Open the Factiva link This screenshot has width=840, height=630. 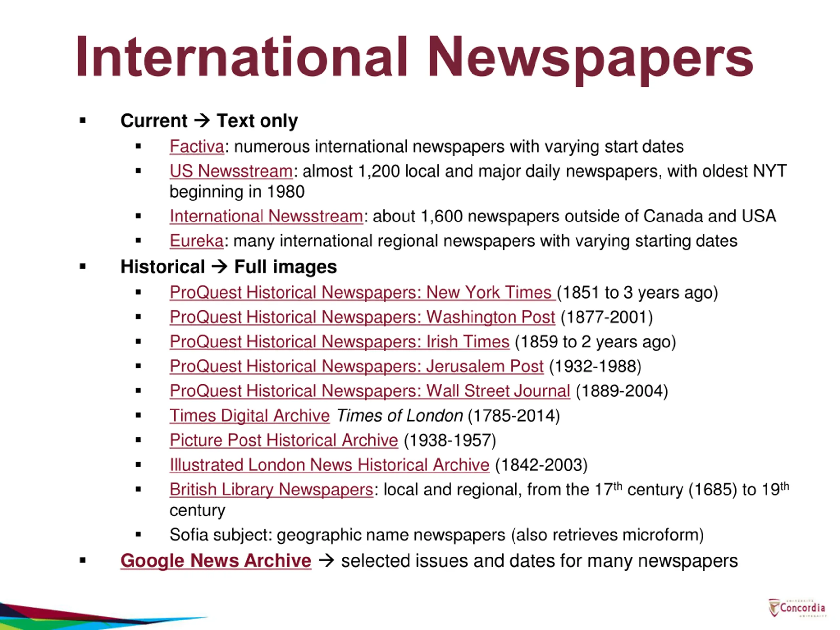pyautogui.click(x=197, y=147)
